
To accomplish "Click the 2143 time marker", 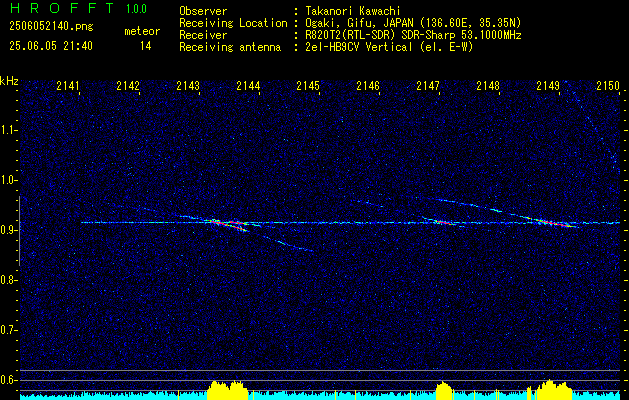I will tap(188, 85).
